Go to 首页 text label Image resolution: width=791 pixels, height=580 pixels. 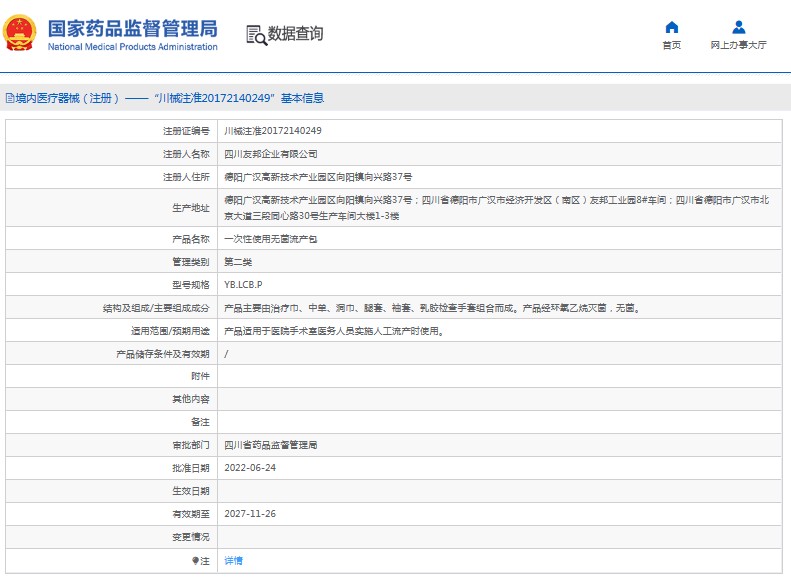671,45
